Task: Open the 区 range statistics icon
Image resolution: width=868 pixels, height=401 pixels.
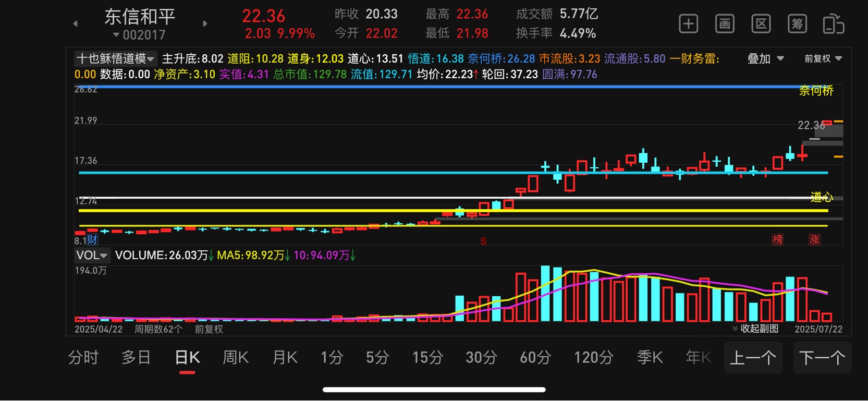Action: pos(761,24)
